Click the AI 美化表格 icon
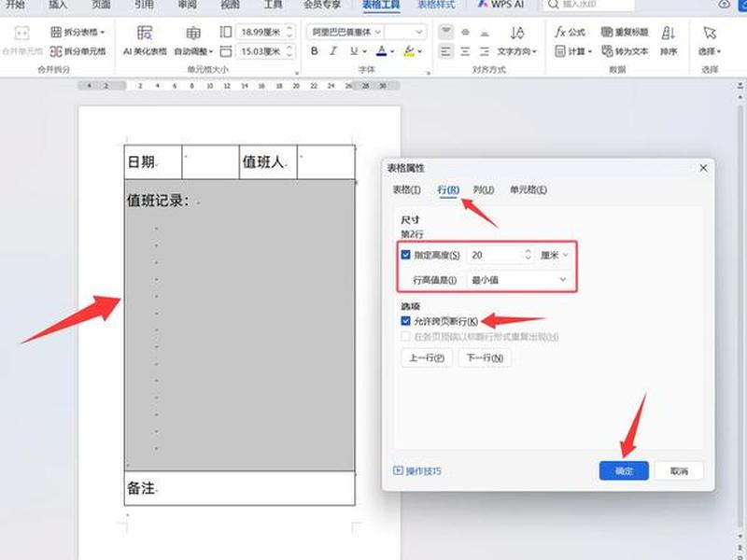 (145, 33)
